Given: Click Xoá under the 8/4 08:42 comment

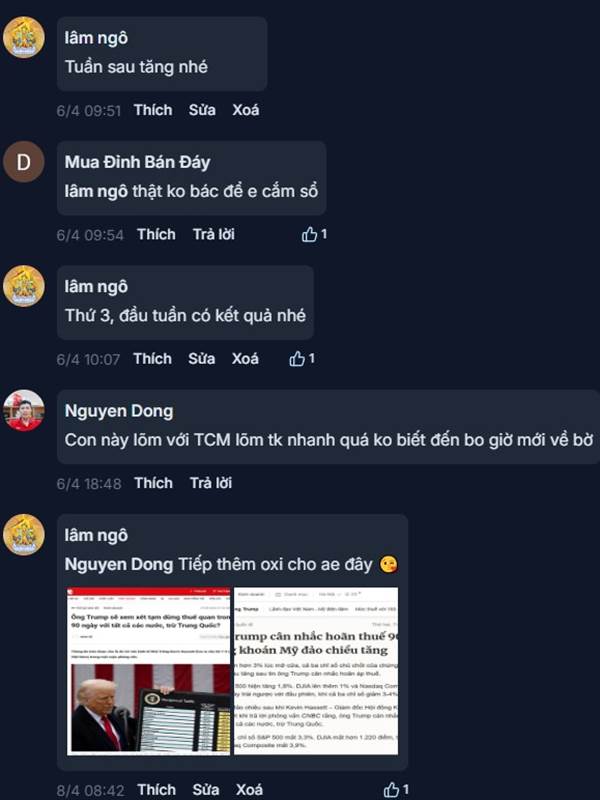Looking at the screenshot, I should [249, 790].
